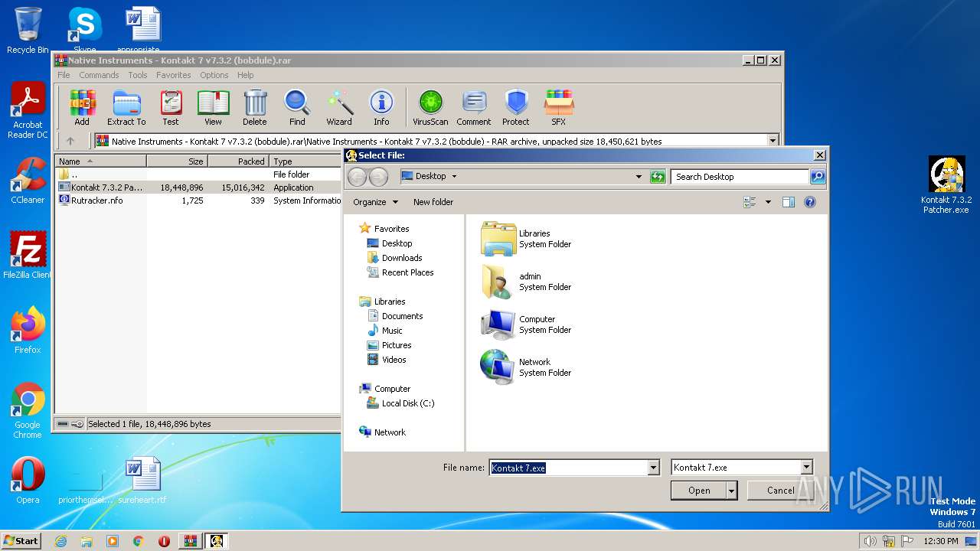Open Recycle Bin on desktop
The height and width of the screenshot is (551, 980).
[28, 31]
